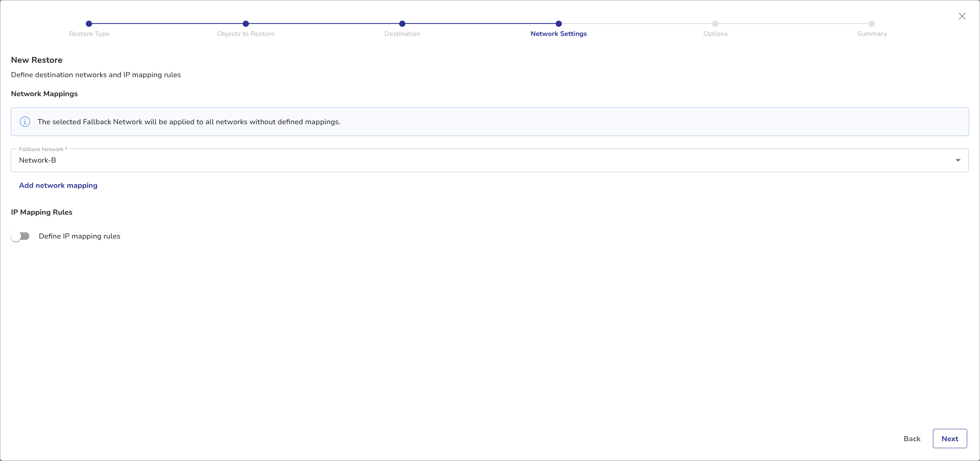980x461 pixels.
Task: Click the Restore Type step dot
Action: [89, 24]
